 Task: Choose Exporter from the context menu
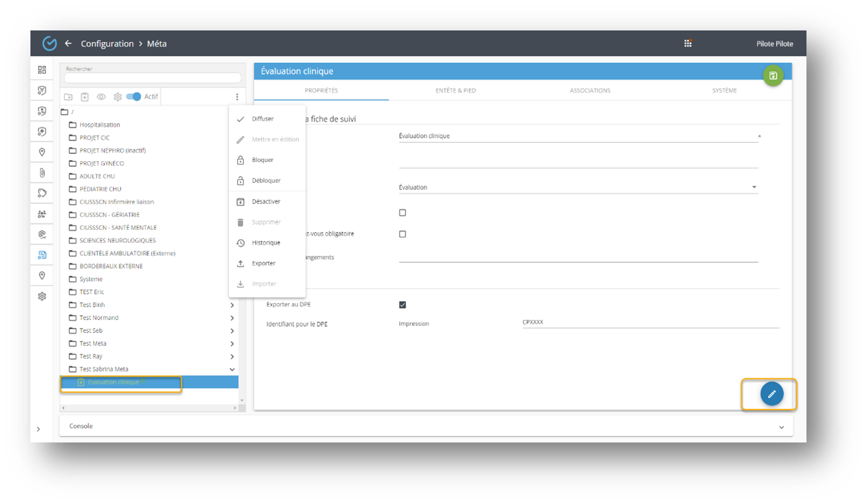(x=264, y=264)
